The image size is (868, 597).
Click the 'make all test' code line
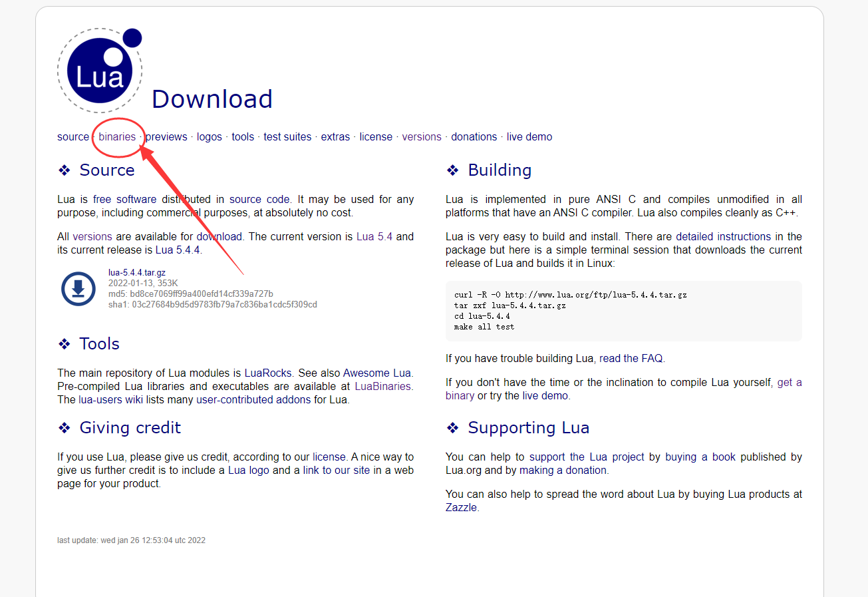tap(484, 326)
